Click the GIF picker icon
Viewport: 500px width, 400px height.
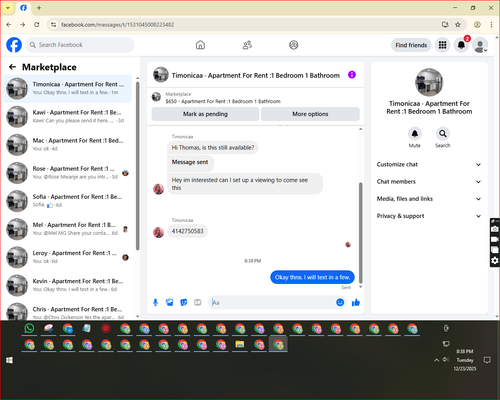(198, 303)
